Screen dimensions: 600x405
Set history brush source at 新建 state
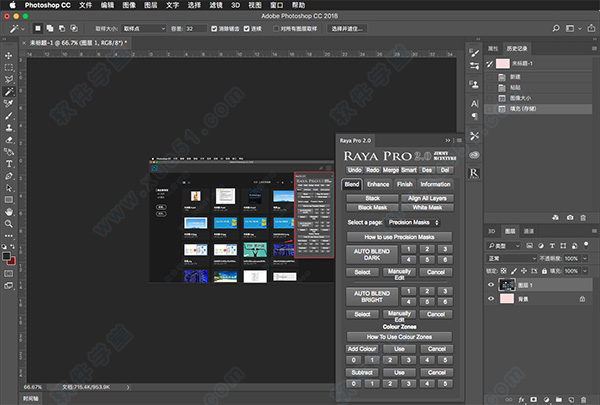tap(490, 77)
